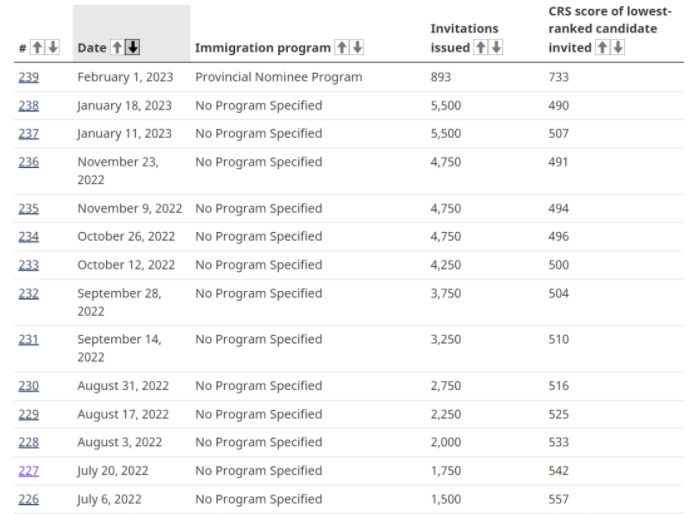Image resolution: width=695 pixels, height=514 pixels.
Task: Open draw 236 from November 23
Action: pos(28,162)
